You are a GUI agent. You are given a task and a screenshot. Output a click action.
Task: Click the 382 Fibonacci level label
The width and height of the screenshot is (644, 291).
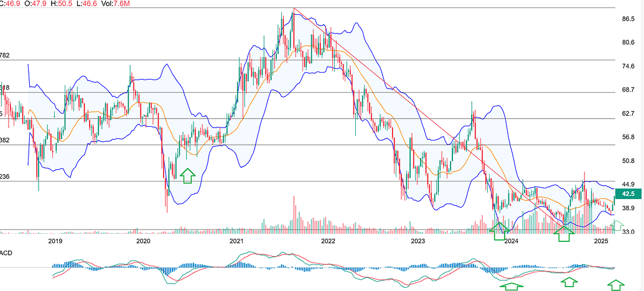[4, 141]
